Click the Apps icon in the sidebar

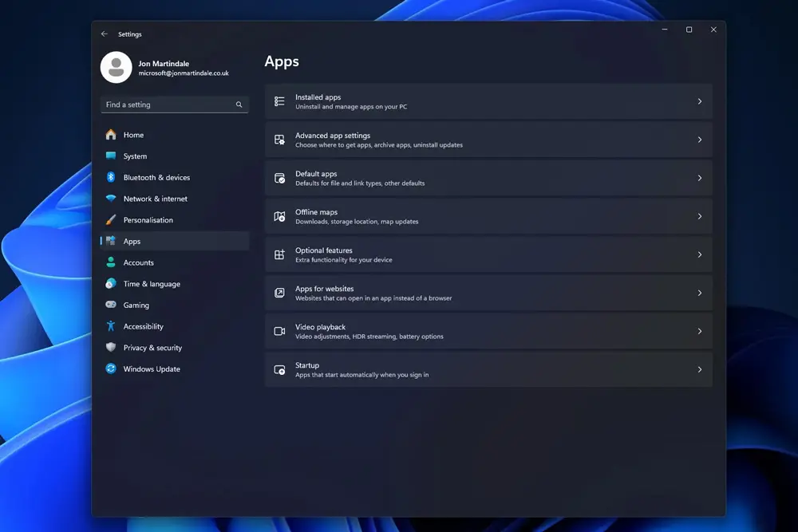(111, 241)
